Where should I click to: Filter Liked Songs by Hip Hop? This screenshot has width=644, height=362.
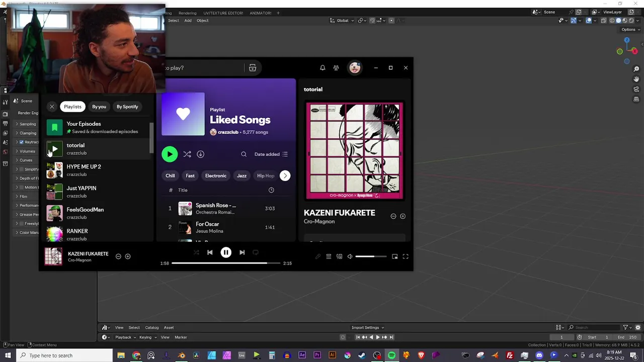[x=266, y=175]
